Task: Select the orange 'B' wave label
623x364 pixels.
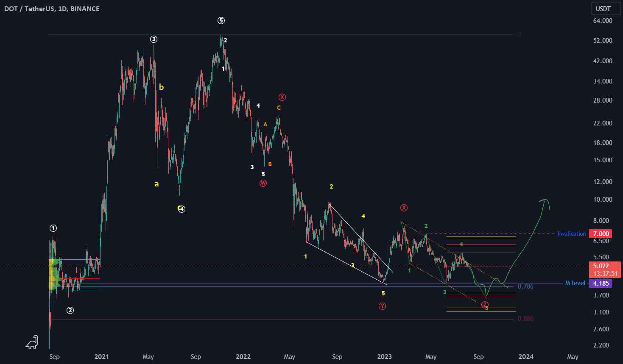Action: coord(270,164)
